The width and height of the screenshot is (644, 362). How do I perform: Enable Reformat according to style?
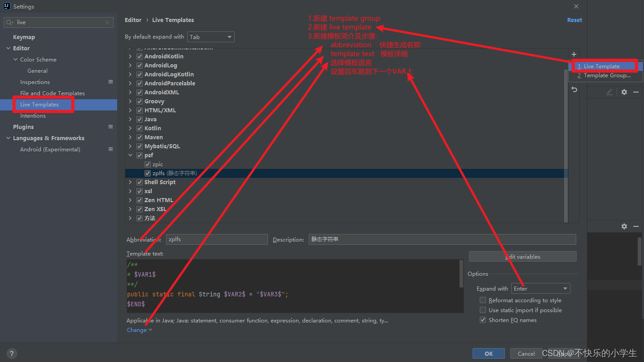tap(483, 300)
